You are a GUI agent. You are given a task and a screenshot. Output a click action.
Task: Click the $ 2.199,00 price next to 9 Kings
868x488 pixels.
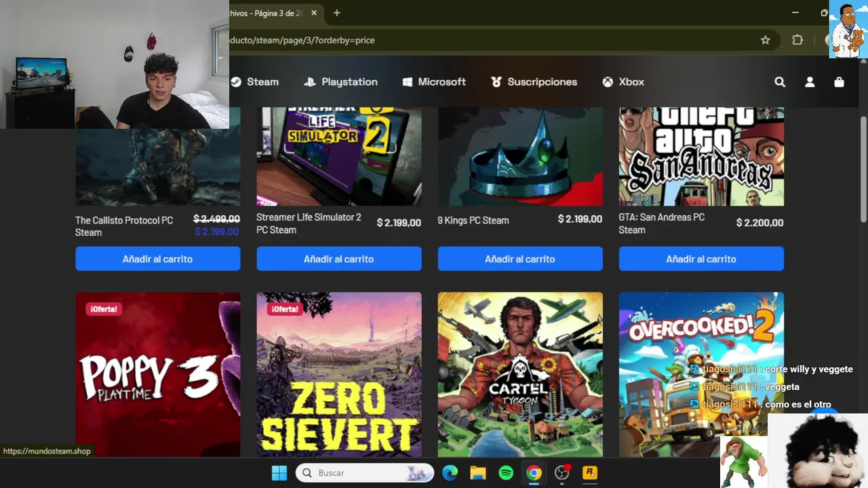click(580, 219)
